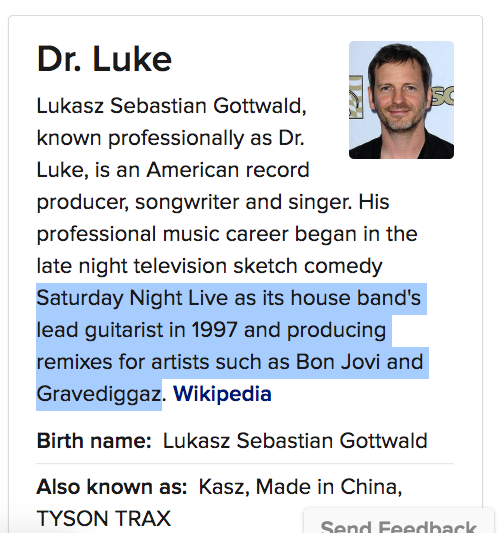
Task: Click the divider line below Birth name
Action: coord(245,463)
